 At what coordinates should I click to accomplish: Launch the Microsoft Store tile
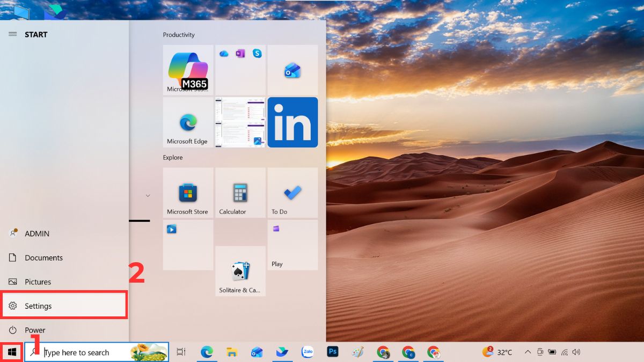point(188,193)
